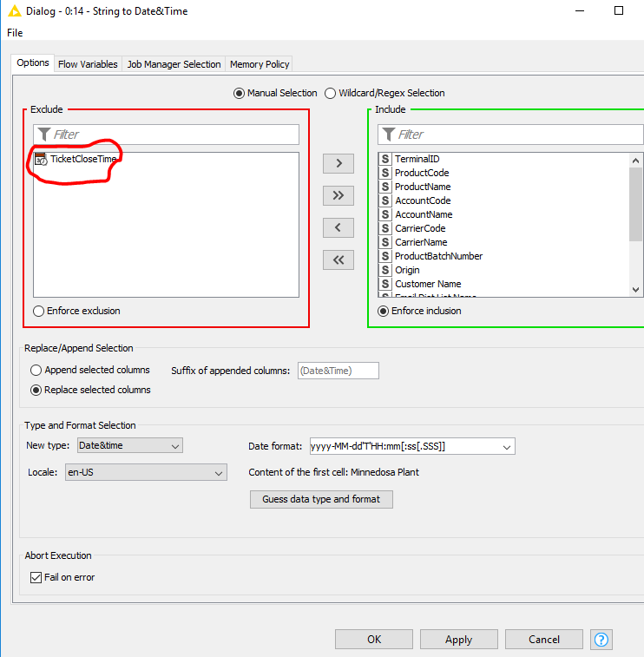Select Wildcard/Regex Selection radio button

(x=330, y=94)
